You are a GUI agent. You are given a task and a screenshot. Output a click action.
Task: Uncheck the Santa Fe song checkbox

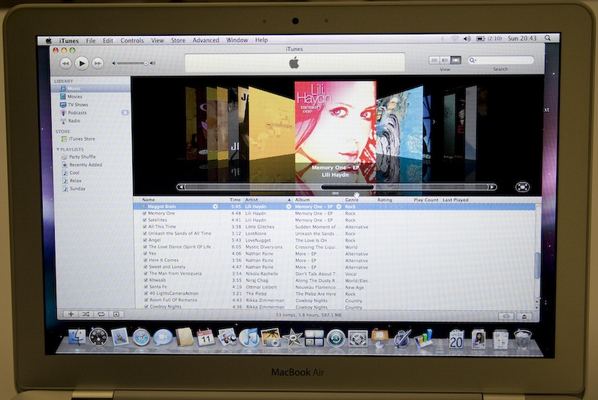tap(145, 287)
